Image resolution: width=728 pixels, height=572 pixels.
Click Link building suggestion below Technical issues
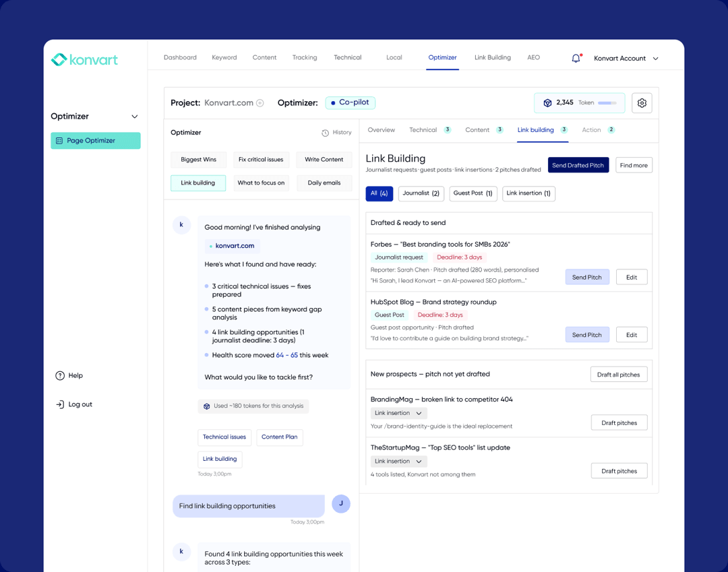point(220,459)
